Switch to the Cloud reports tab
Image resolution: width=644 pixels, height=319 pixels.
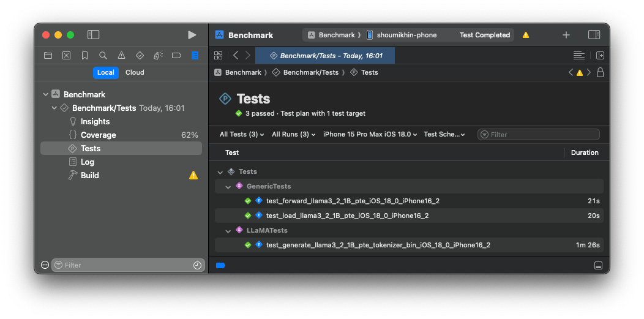pyautogui.click(x=135, y=72)
